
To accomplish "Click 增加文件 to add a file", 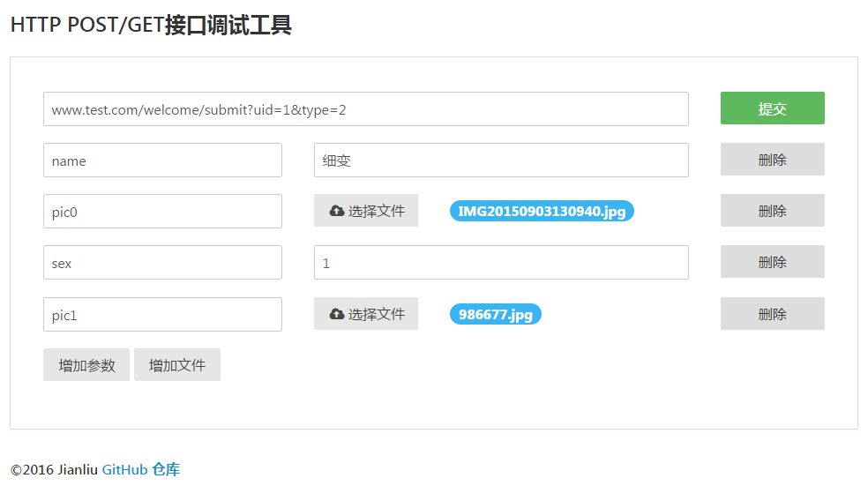I will 177,365.
